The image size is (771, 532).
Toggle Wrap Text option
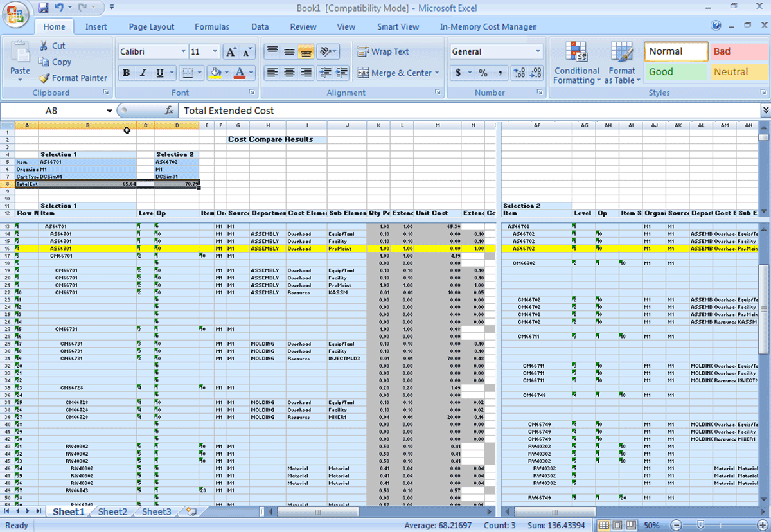click(x=383, y=51)
